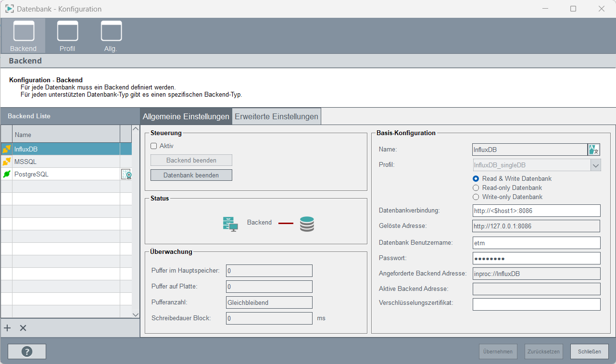Select InfluxDB in the backend list

66,149
